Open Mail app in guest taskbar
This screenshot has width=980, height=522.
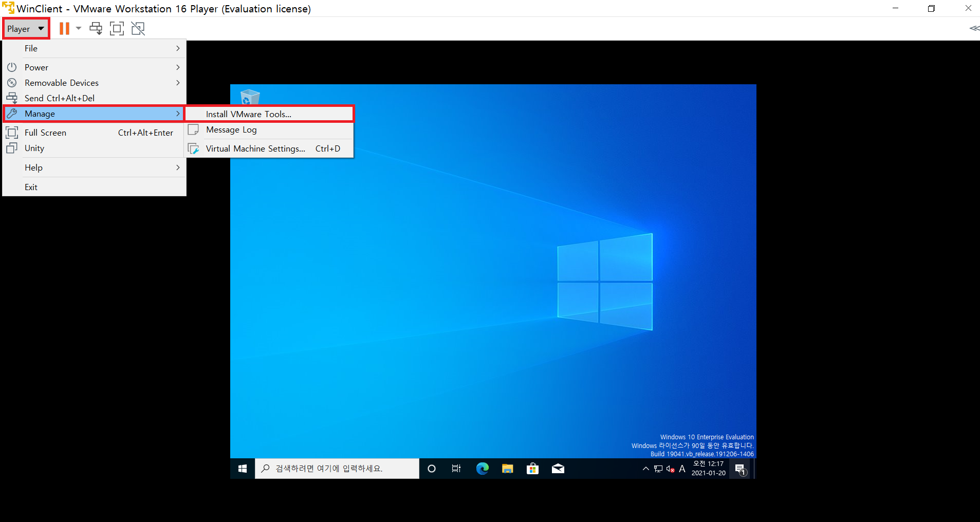point(558,469)
